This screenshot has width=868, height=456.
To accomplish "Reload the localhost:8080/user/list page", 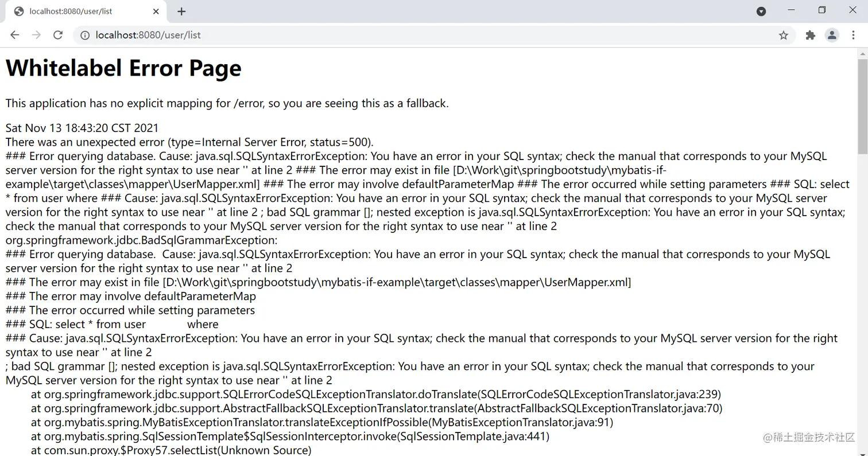I will (x=58, y=35).
